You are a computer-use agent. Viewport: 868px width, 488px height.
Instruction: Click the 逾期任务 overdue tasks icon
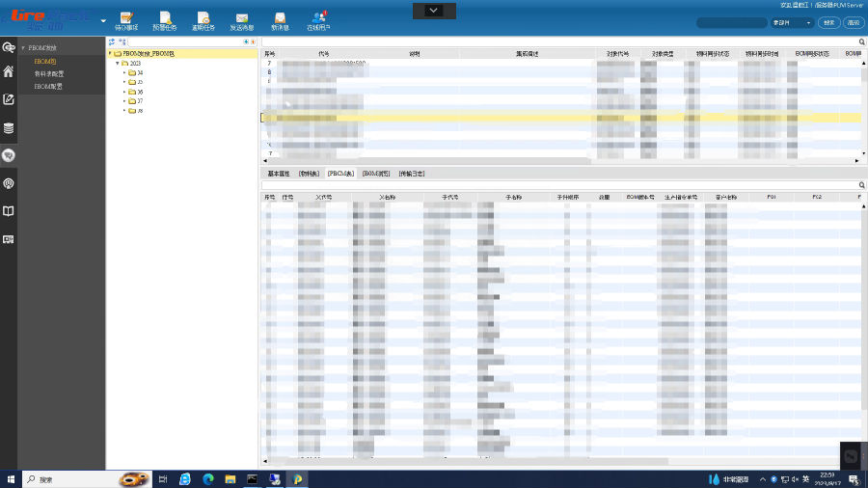(203, 20)
